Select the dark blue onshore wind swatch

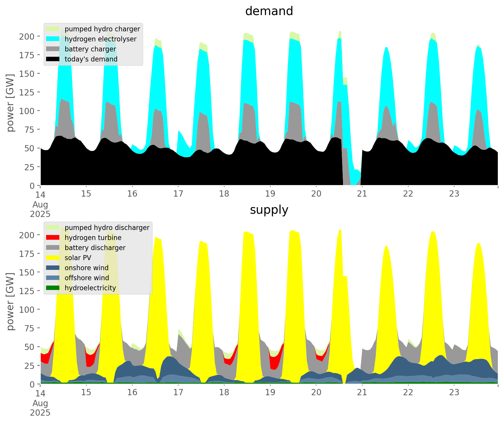[53, 268]
